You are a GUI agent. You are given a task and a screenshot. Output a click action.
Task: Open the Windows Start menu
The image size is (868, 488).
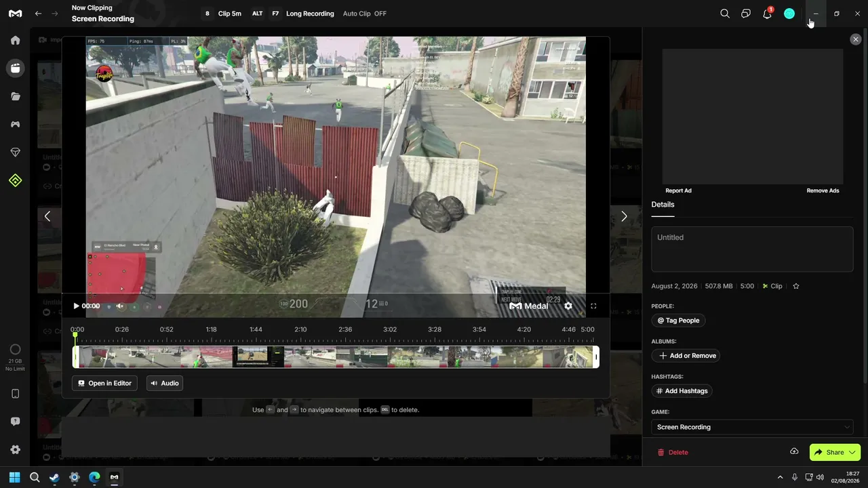[x=15, y=477]
